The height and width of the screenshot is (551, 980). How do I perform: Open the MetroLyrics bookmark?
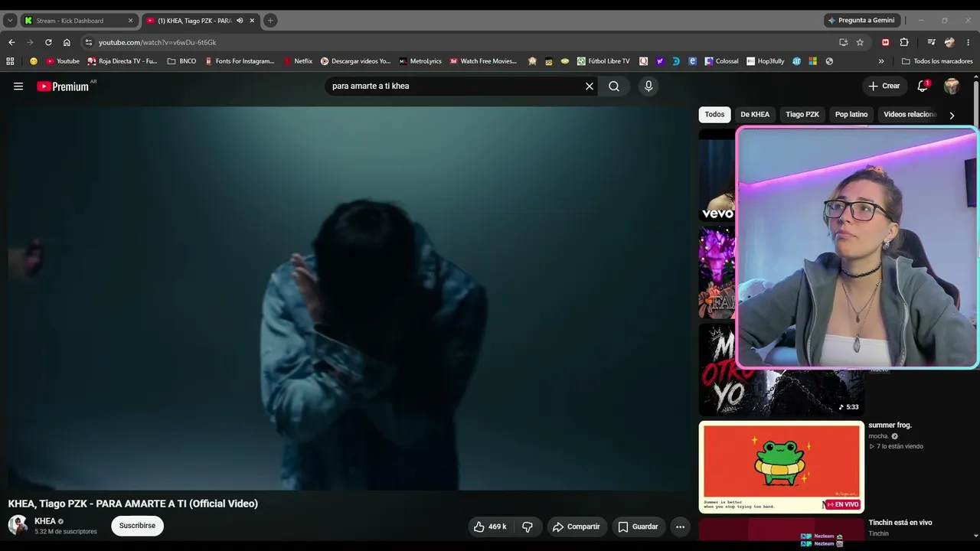420,61
